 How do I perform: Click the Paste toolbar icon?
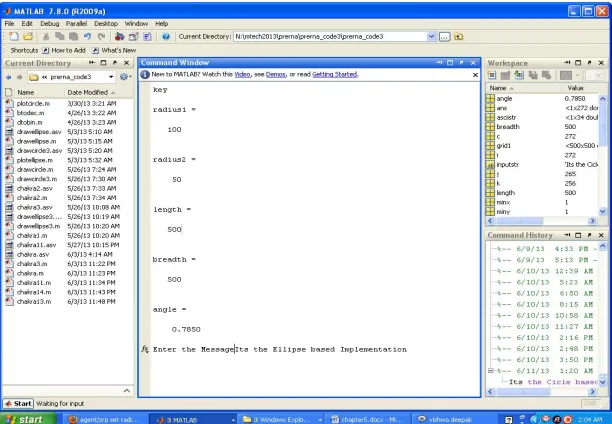point(73,36)
